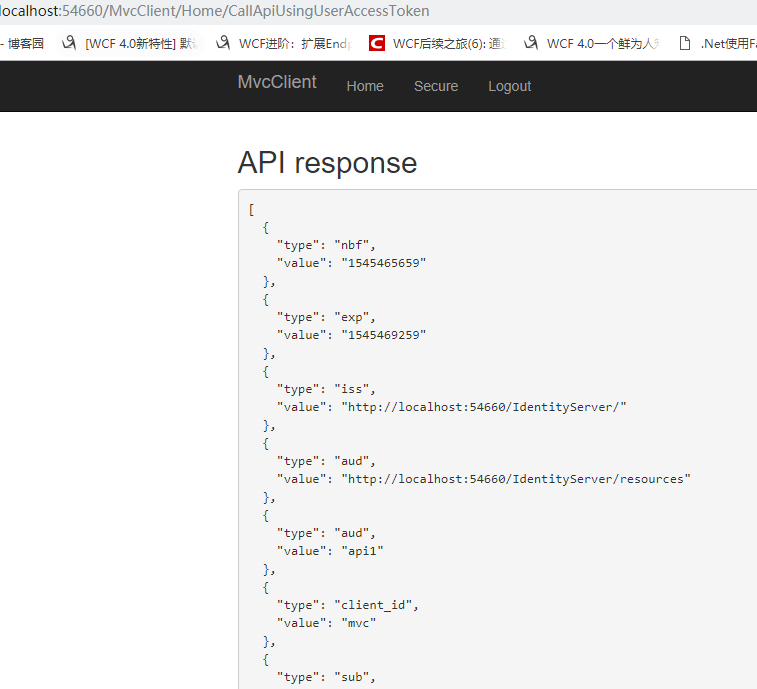Select Logout in the navbar
Screen dimensions: 757x689
click(x=509, y=86)
